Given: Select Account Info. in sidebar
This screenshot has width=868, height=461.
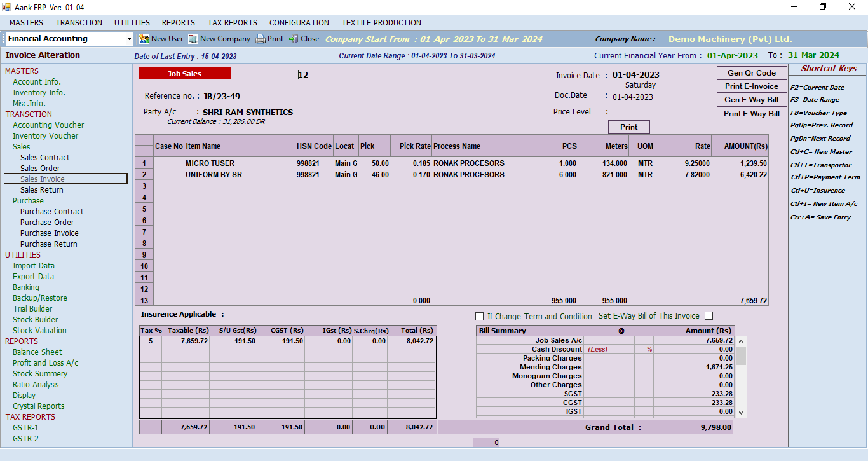Looking at the screenshot, I should point(37,82).
